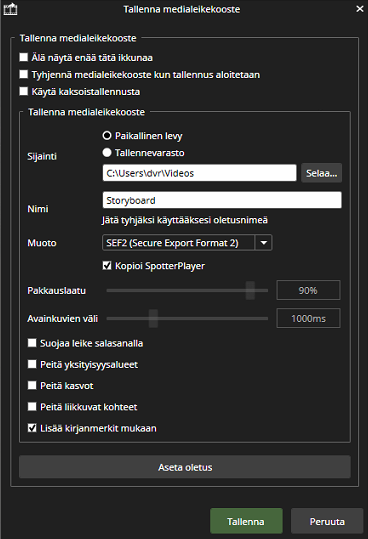This screenshot has height=539, width=368.
Task: Click the storyboard icon in title bar
Action: [x=10, y=9]
